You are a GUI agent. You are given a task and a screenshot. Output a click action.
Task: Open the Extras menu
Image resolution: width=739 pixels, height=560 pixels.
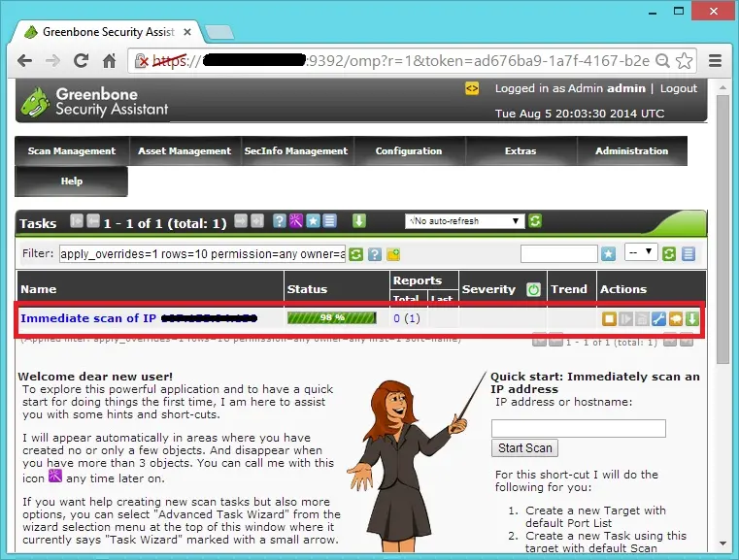click(521, 150)
